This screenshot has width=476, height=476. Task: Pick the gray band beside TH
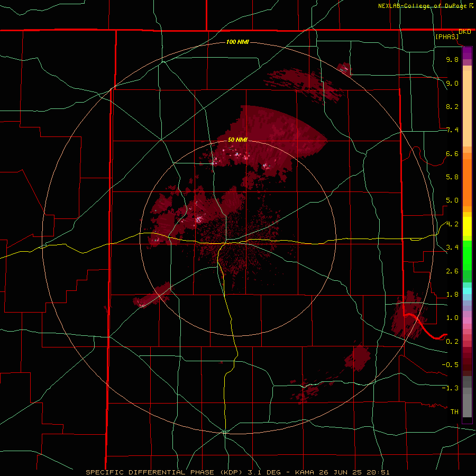[467, 407]
